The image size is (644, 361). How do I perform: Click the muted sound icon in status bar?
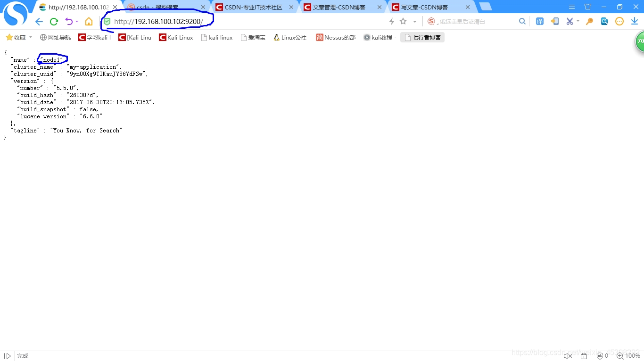568,356
